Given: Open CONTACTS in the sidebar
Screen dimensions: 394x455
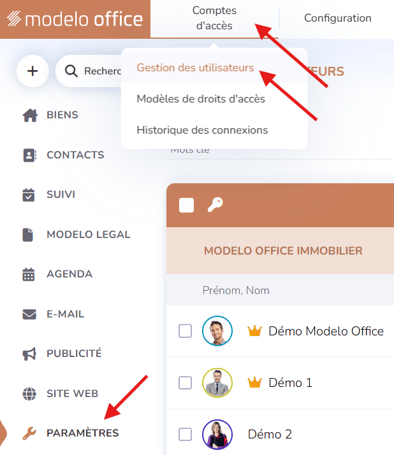Looking at the screenshot, I should click(x=75, y=155).
